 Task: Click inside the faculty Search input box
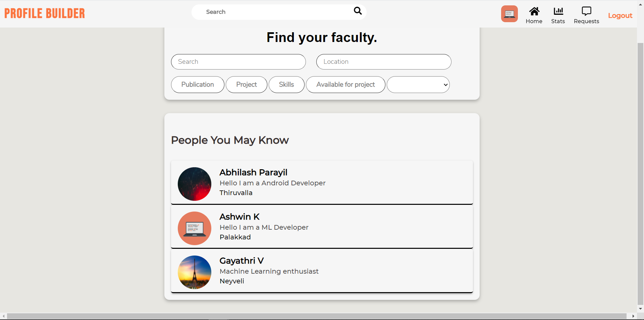pyautogui.click(x=238, y=62)
